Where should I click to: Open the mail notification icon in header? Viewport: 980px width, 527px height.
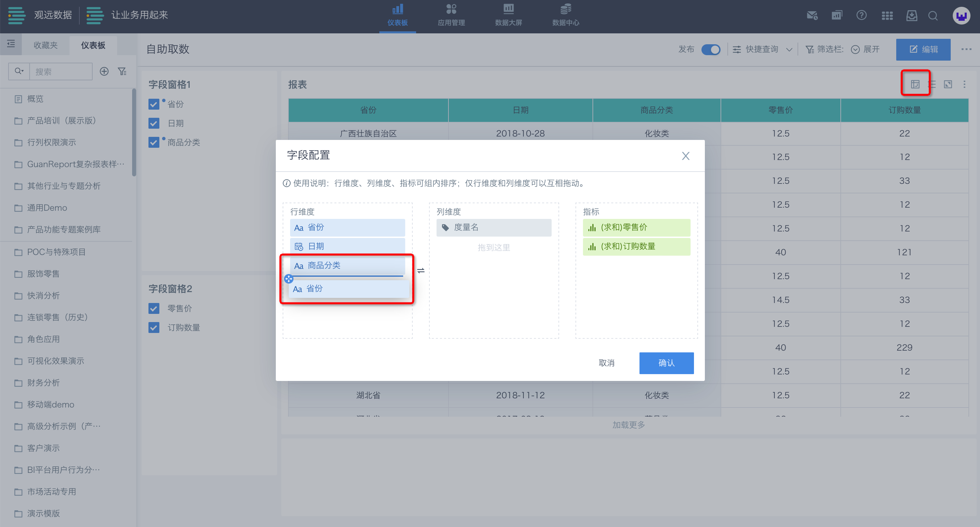coord(811,16)
